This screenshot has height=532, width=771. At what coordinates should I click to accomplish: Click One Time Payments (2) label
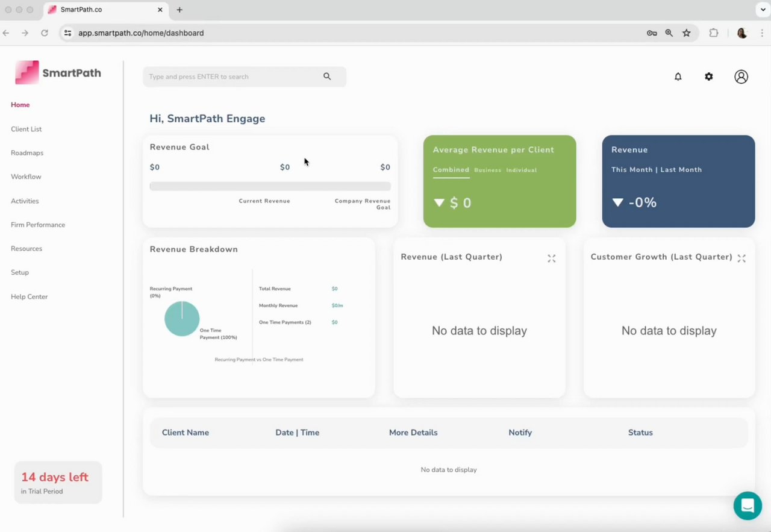285,322
